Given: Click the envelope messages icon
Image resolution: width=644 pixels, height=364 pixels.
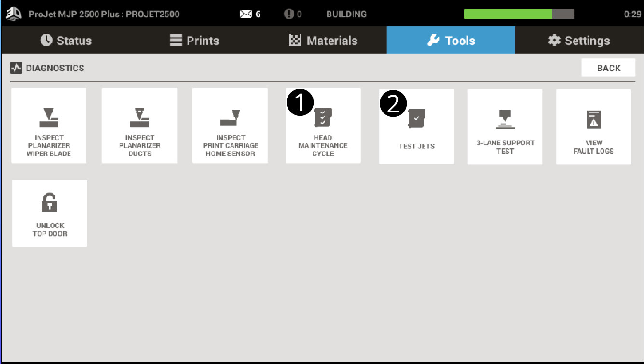Looking at the screenshot, I should click(246, 14).
